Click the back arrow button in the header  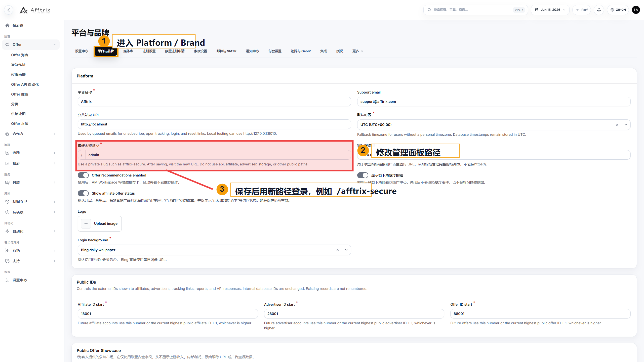(9, 10)
